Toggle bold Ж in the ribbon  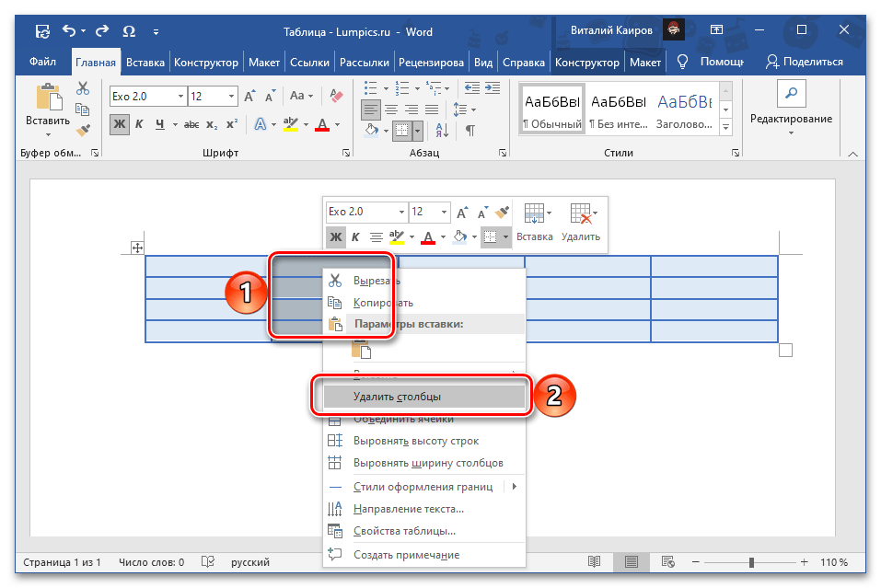tap(119, 124)
